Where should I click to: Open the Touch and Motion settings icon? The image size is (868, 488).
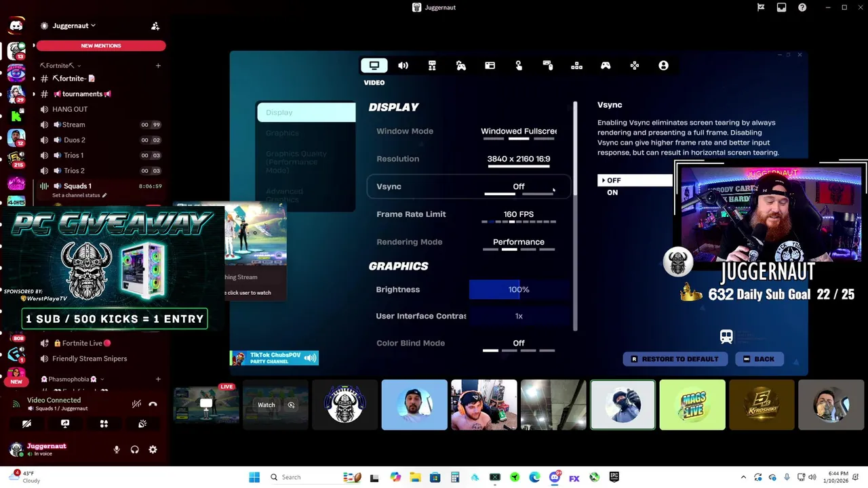pyautogui.click(x=519, y=66)
